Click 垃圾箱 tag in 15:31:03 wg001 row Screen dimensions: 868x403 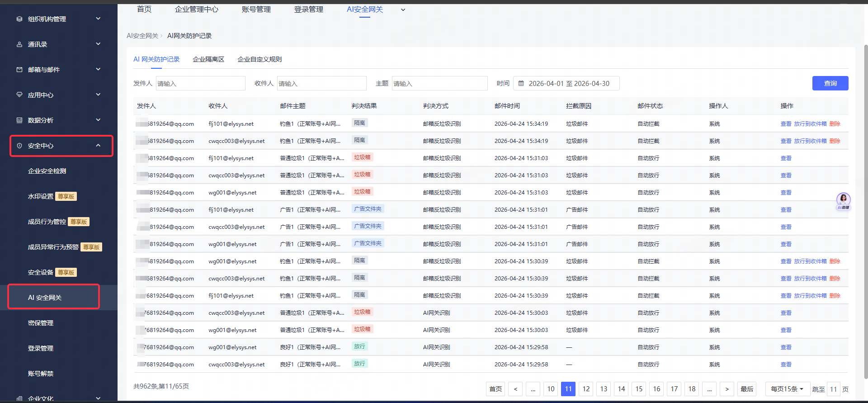[362, 192]
